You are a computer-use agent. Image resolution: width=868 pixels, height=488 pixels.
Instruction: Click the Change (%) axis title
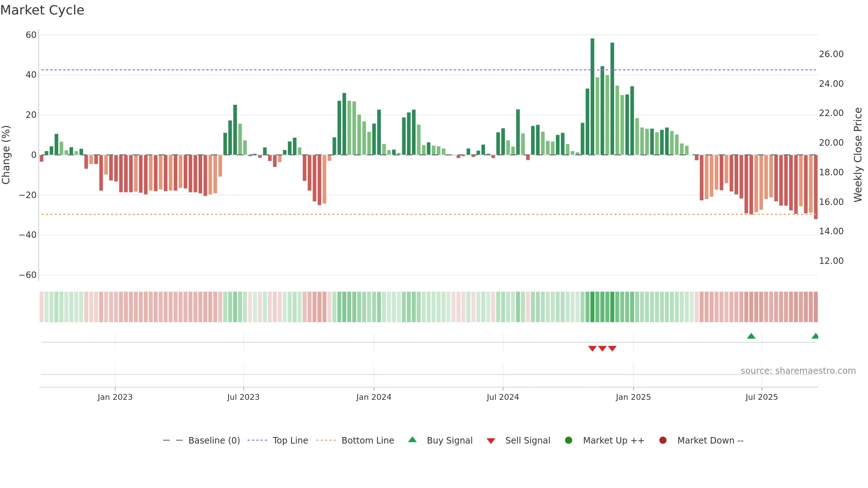point(6,155)
